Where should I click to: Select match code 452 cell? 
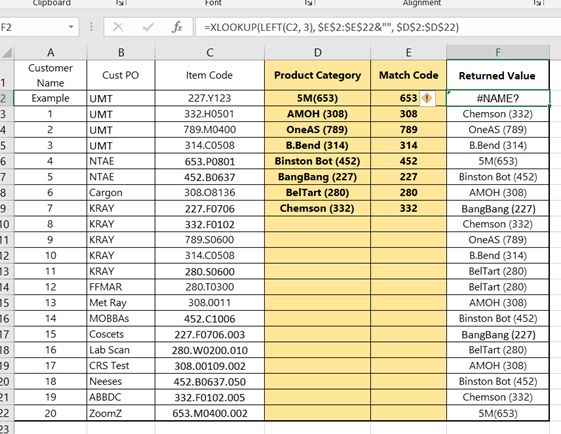(x=408, y=161)
